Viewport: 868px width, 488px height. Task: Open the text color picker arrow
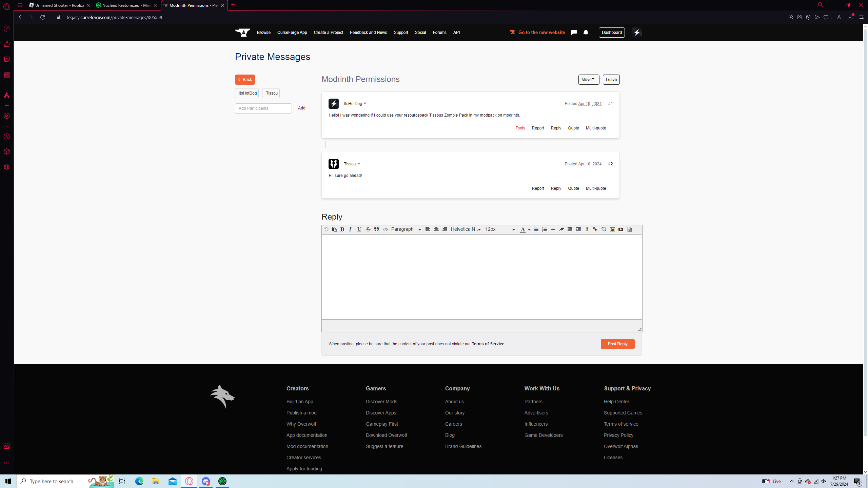coord(529,230)
